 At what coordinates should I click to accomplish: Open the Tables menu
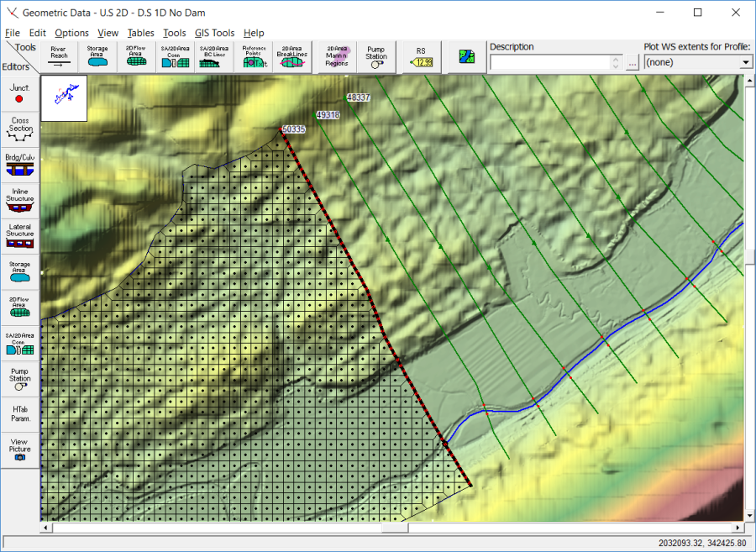(140, 33)
